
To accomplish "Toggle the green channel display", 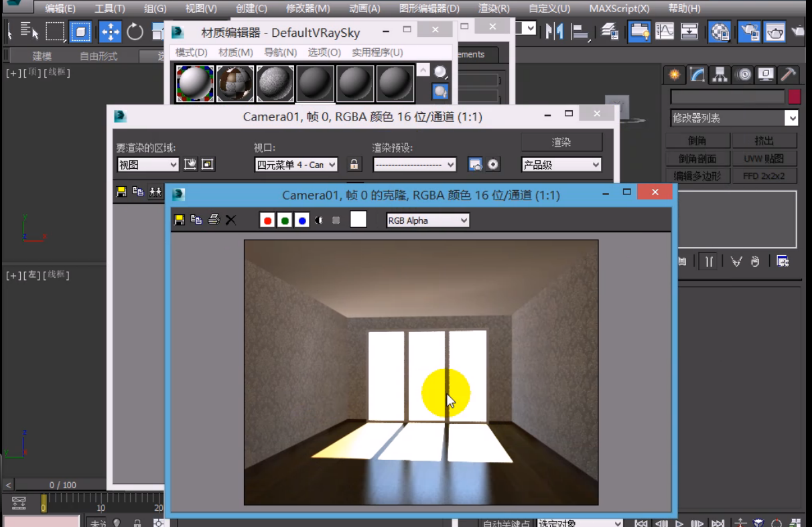I will point(285,220).
